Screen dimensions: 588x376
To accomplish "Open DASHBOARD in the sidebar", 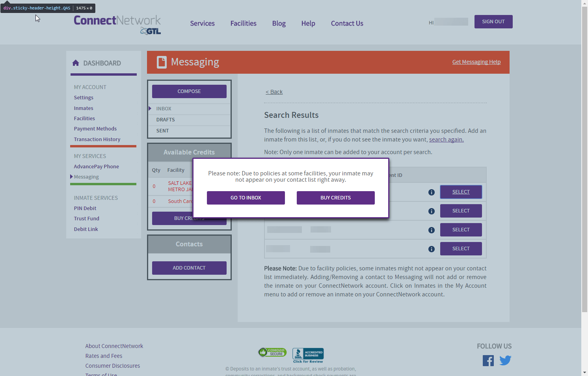I will [102, 63].
